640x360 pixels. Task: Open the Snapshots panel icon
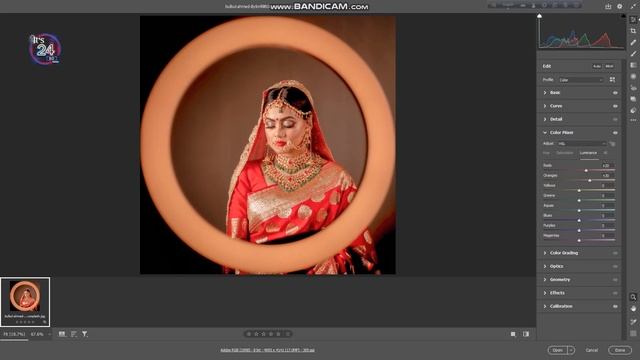[633, 99]
